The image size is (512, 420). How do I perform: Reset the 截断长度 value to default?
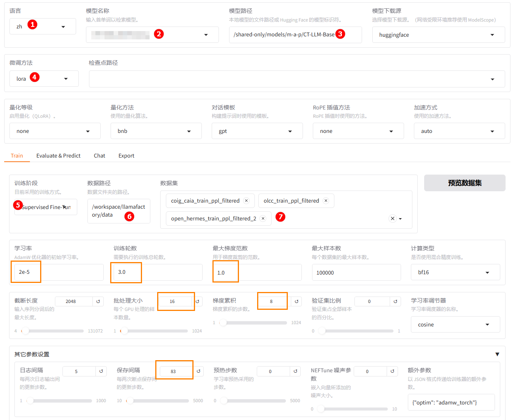click(x=98, y=301)
